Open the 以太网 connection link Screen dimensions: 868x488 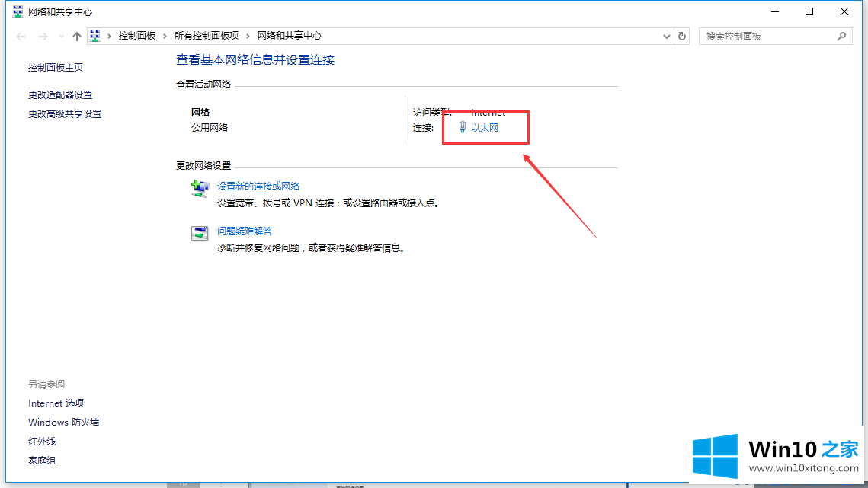(485, 128)
